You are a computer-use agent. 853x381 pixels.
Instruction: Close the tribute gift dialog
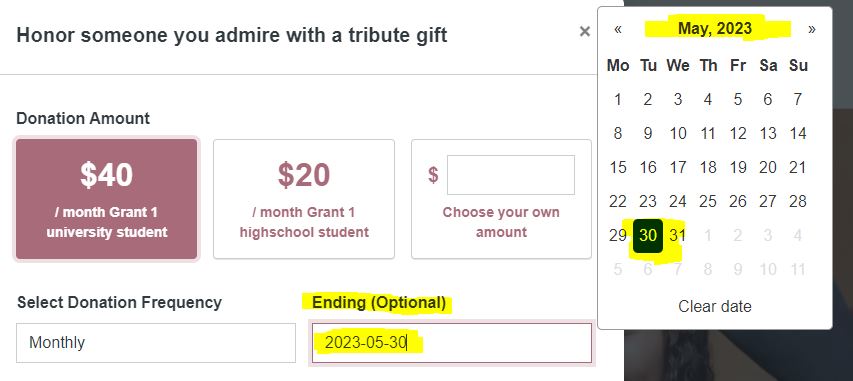coord(585,32)
